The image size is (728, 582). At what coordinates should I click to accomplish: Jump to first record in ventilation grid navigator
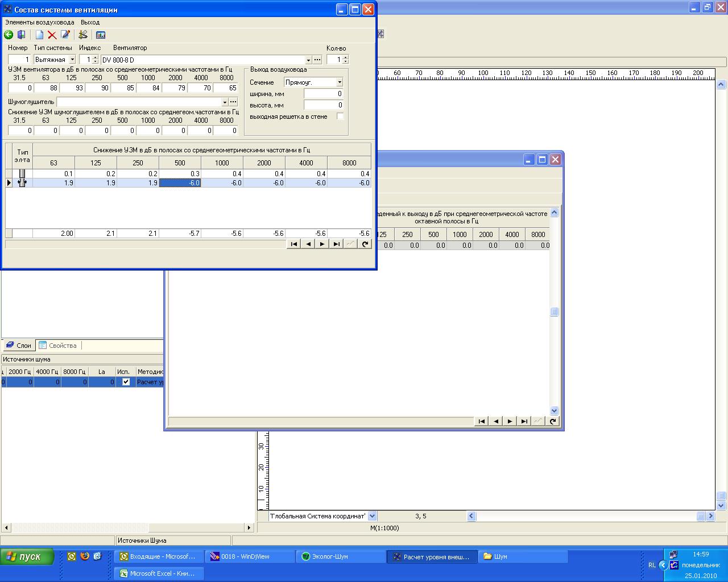pyautogui.click(x=294, y=244)
